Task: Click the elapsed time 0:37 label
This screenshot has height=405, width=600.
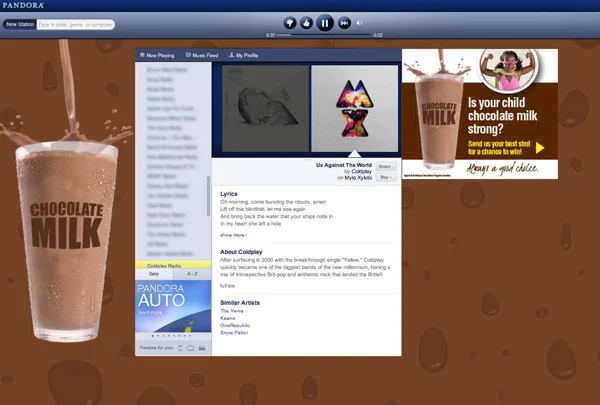Action: pyautogui.click(x=271, y=35)
